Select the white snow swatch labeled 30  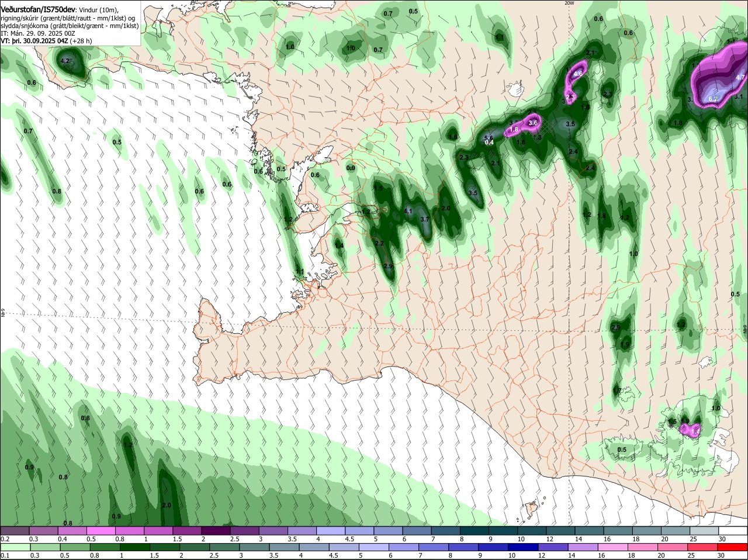click(x=733, y=530)
